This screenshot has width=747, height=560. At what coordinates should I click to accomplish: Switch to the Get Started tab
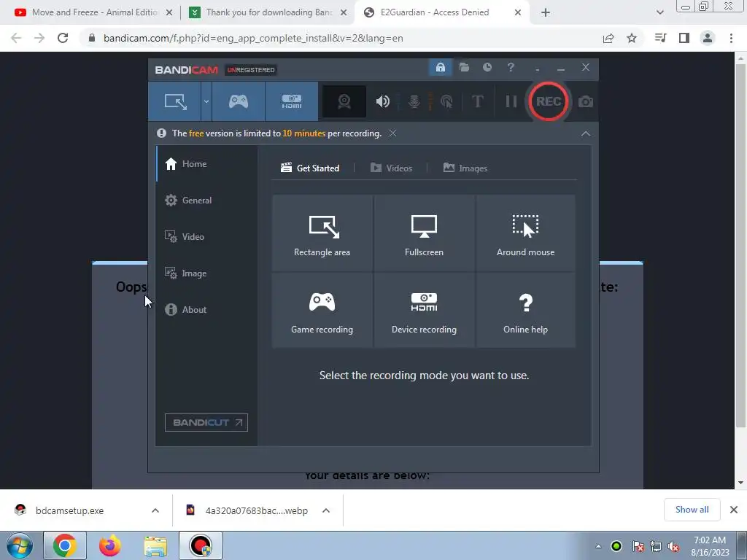[310, 168]
